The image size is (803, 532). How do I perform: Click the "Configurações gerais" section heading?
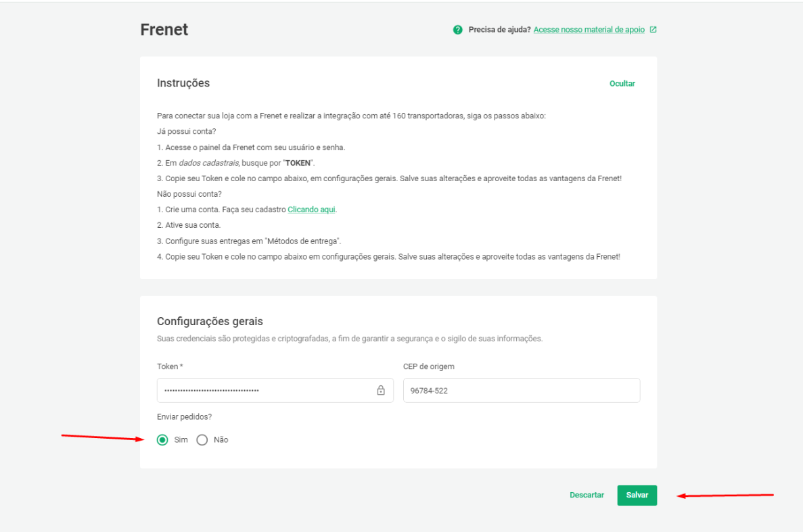[x=210, y=321]
